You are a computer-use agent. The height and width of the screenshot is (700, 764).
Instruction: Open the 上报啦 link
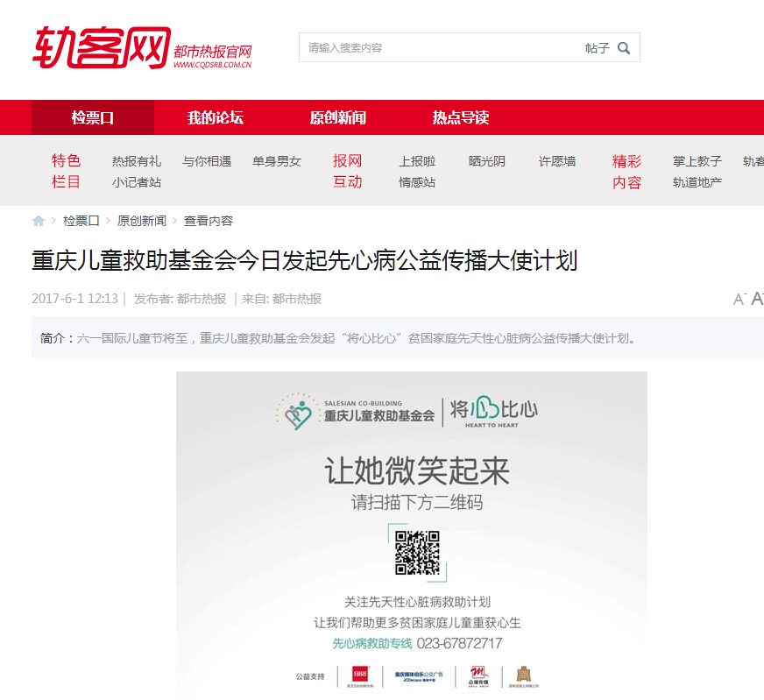click(x=417, y=161)
